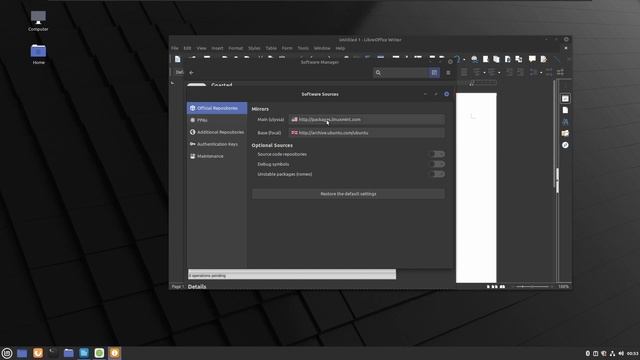Select Official Repositories in Software Sources sidebar

tap(217, 108)
